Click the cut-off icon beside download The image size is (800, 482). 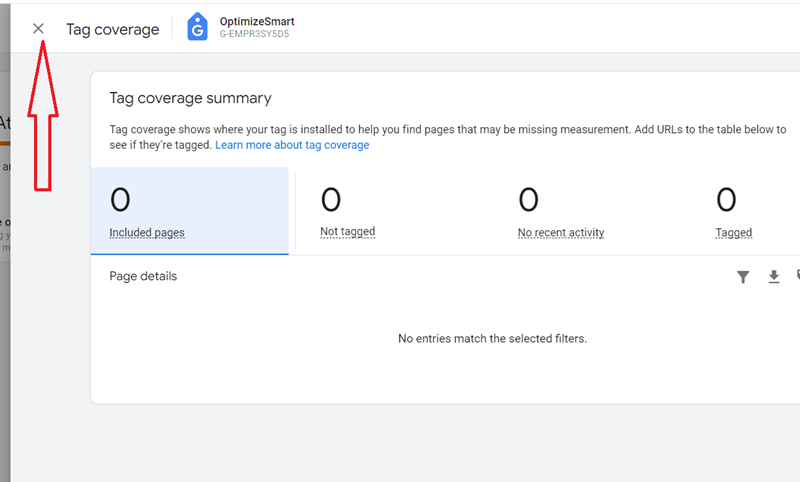[x=797, y=276]
